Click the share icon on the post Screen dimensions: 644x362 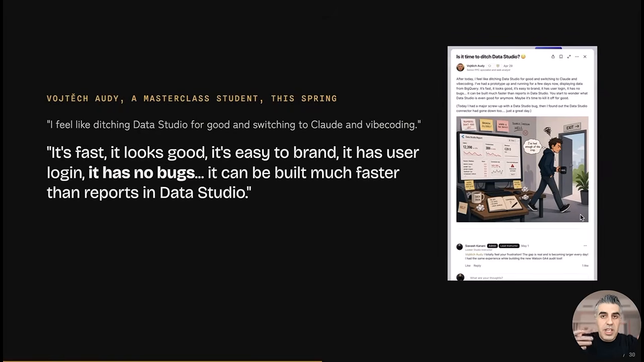(553, 57)
